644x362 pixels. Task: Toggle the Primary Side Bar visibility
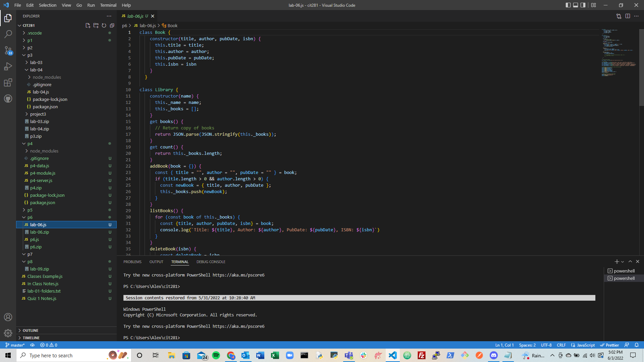click(x=568, y=5)
